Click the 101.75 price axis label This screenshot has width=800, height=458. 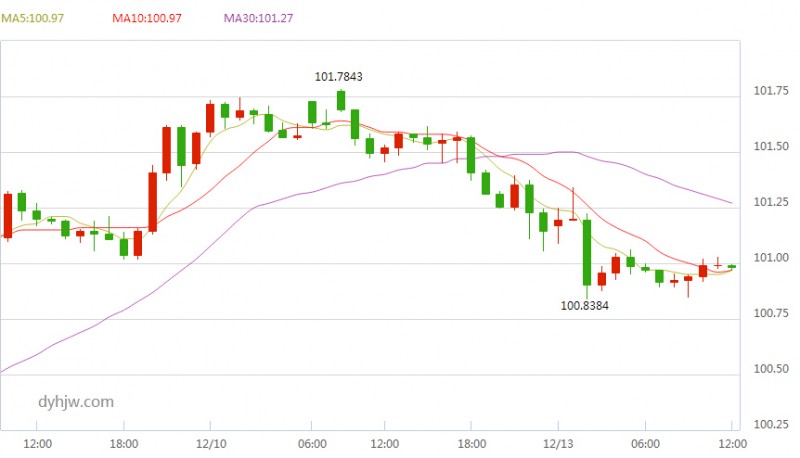(769, 91)
